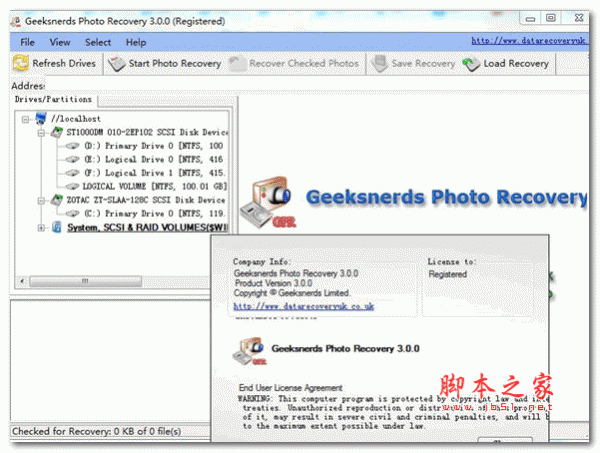
Task: Click 'Checked for Recovery: 0 KB' status text
Action: click(x=96, y=431)
